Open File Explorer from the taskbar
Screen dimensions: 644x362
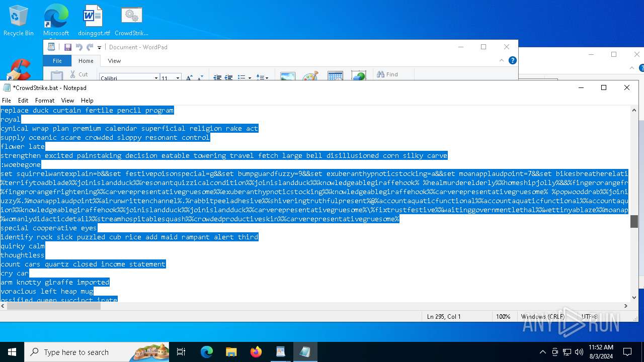click(x=231, y=352)
